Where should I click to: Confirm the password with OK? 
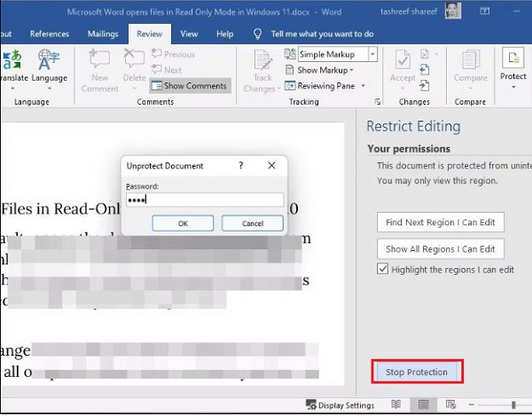(x=183, y=224)
